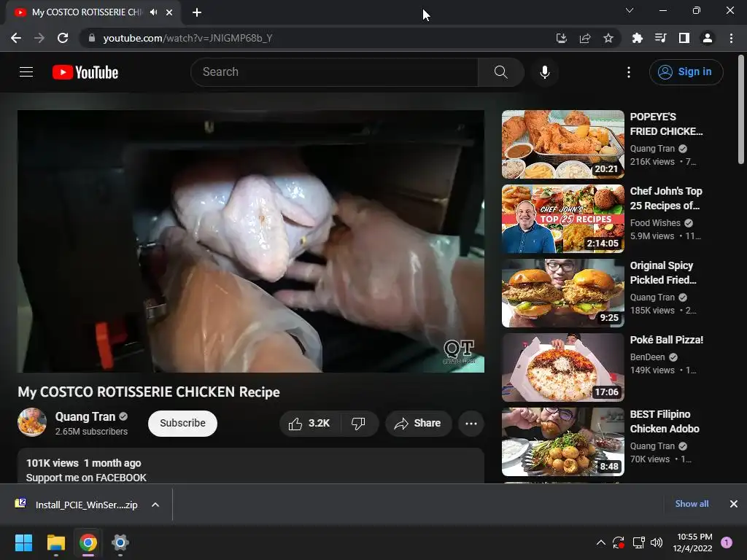Click the forward navigation arrow
Screen dimensions: 747x560
coord(39,38)
